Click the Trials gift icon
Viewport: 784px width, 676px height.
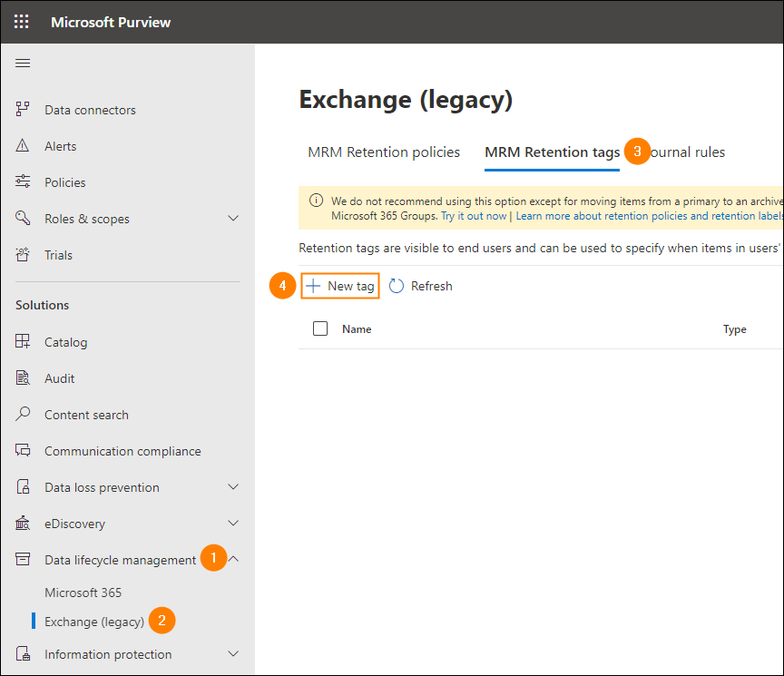click(x=23, y=254)
